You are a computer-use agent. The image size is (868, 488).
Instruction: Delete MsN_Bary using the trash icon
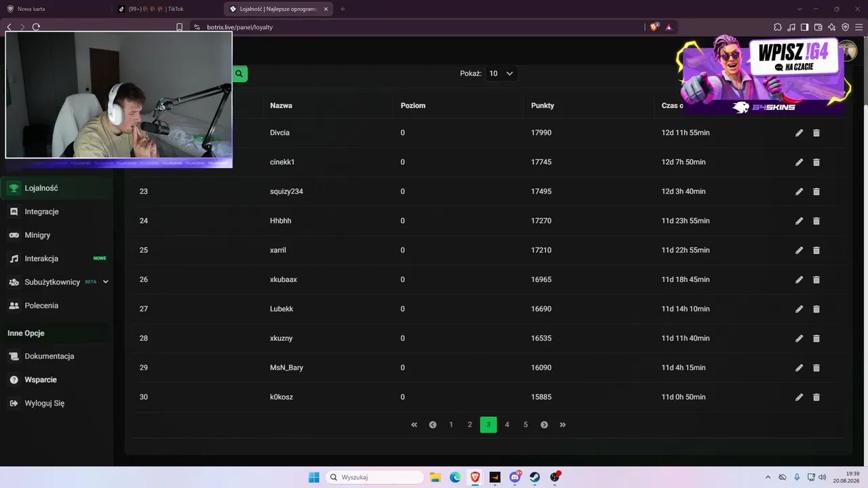[x=816, y=368]
